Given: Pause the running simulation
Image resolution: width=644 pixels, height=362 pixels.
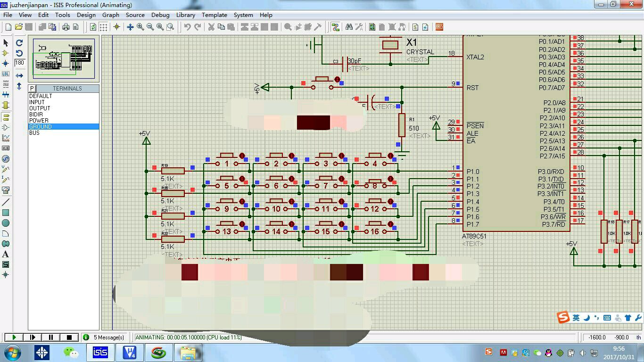Looking at the screenshot, I should click(51, 337).
